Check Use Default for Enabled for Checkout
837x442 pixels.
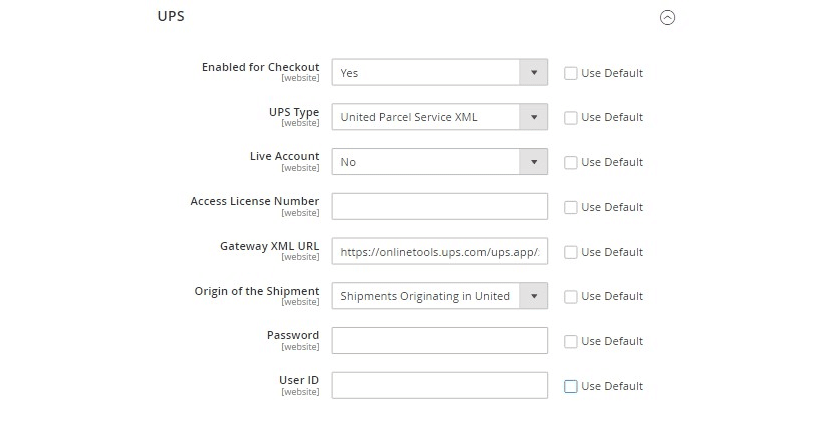point(571,73)
